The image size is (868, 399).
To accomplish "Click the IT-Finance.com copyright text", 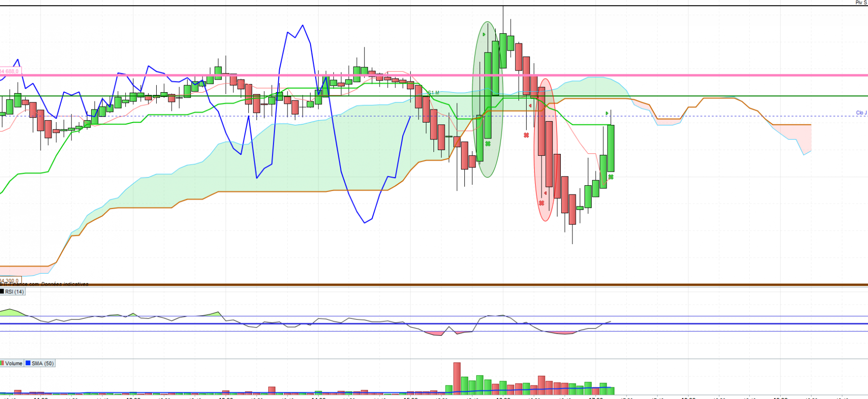I will point(44,284).
